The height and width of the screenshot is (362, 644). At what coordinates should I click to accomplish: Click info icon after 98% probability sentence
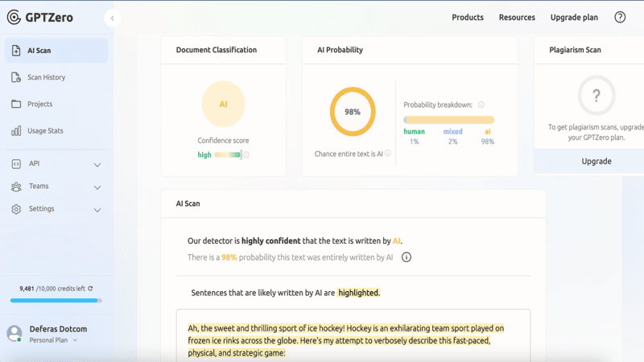point(407,257)
